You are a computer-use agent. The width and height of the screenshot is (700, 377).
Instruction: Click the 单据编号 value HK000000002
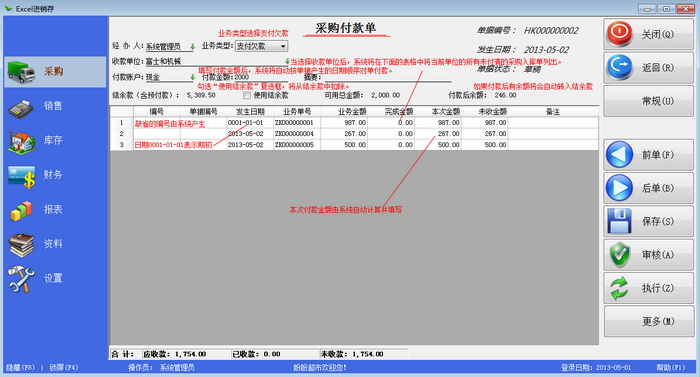click(x=551, y=31)
